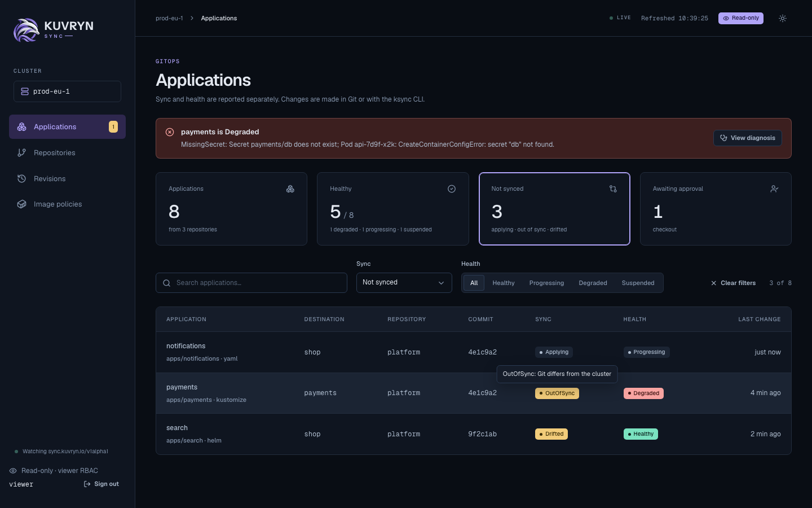Viewport: 812px width, 508px height.
Task: Click the Applying sync badge
Action: click(x=554, y=352)
